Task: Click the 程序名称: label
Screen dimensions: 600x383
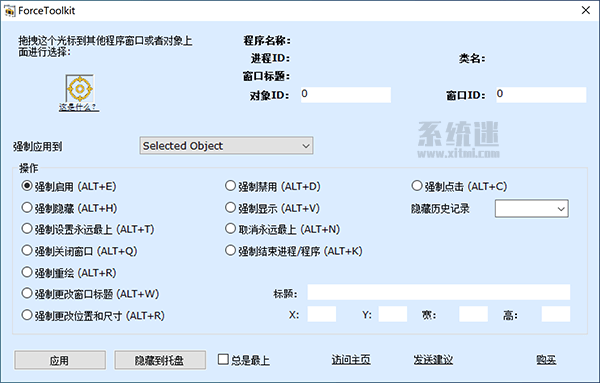Action: pos(267,41)
